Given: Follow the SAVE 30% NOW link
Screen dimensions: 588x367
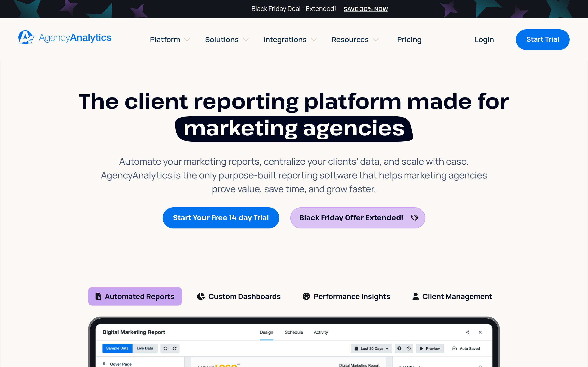Looking at the screenshot, I should pyautogui.click(x=365, y=9).
